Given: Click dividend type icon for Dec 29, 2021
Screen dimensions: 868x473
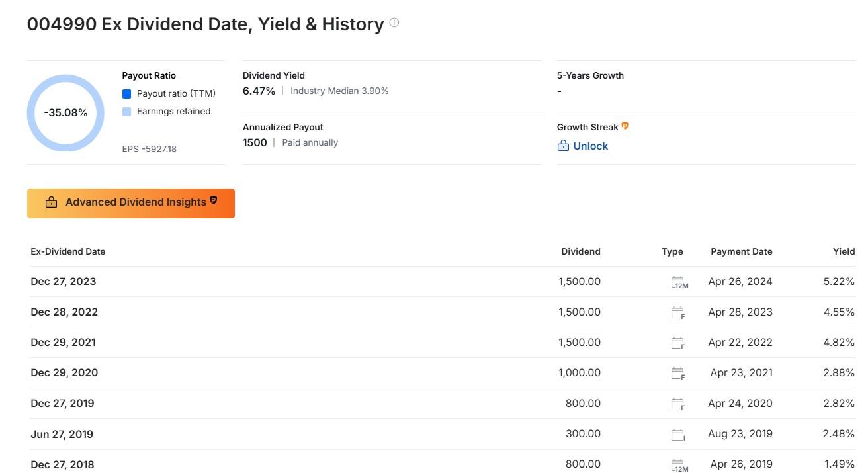Looking at the screenshot, I should pyautogui.click(x=677, y=343).
